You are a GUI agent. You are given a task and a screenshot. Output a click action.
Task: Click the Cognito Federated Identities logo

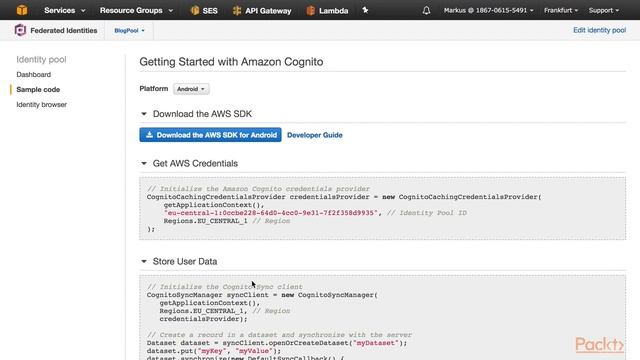click(x=20, y=30)
